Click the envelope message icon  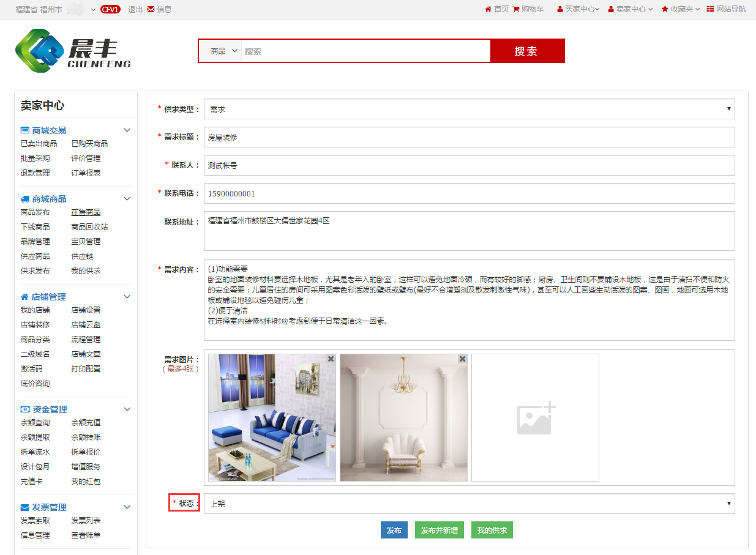[151, 9]
